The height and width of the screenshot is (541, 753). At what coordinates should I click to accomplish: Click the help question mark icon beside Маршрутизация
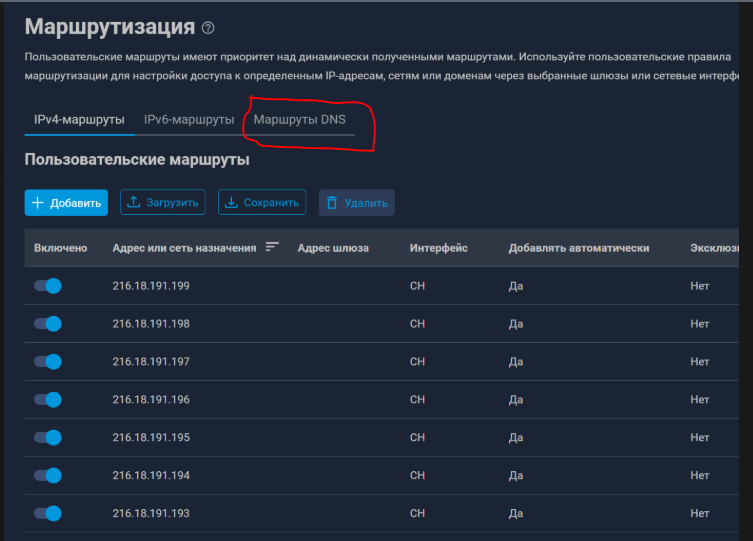coord(208,28)
